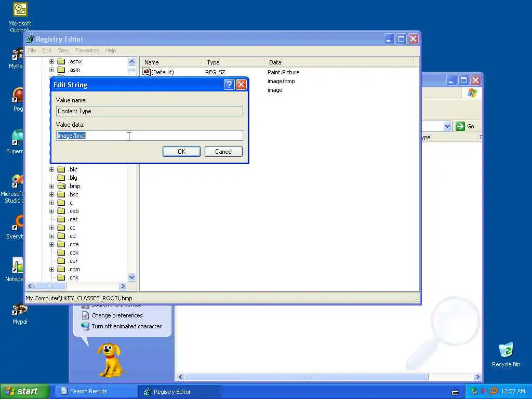Select the .cab folder icon
This screenshot has width=532, height=399.
[61, 211]
